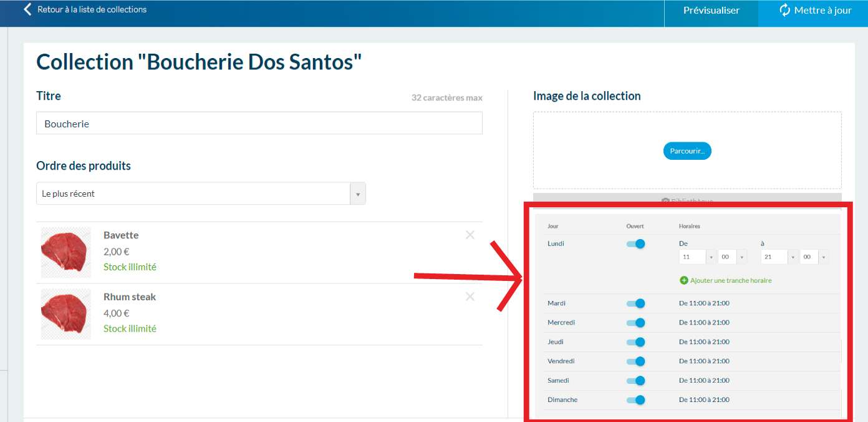Click the Horaires column header
Image resolution: width=868 pixels, height=422 pixels.
pyautogui.click(x=690, y=226)
